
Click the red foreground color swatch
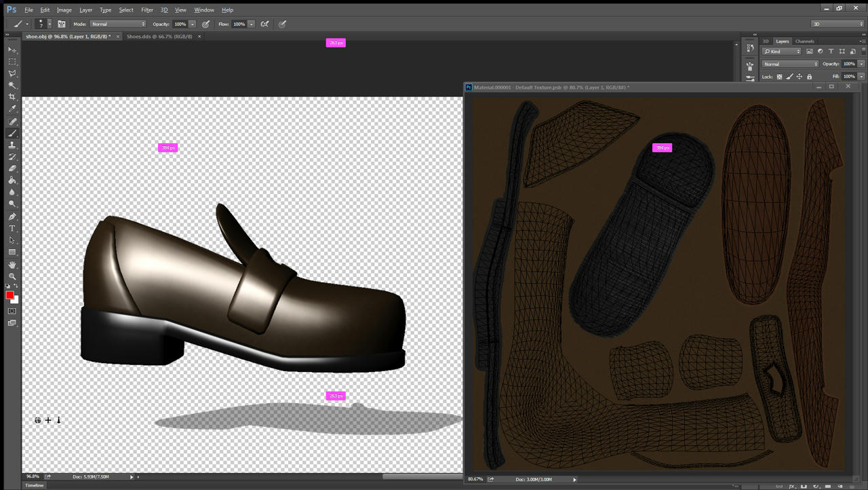coord(10,295)
